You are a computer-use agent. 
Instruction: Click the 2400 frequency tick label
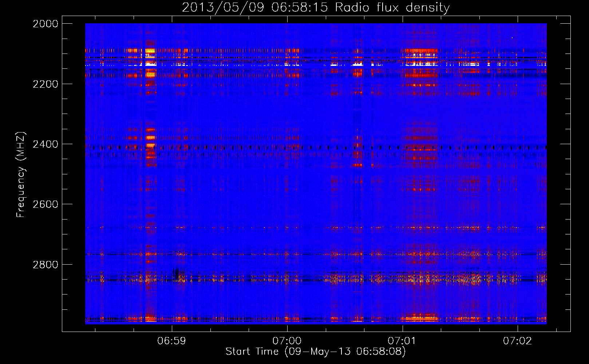point(46,144)
